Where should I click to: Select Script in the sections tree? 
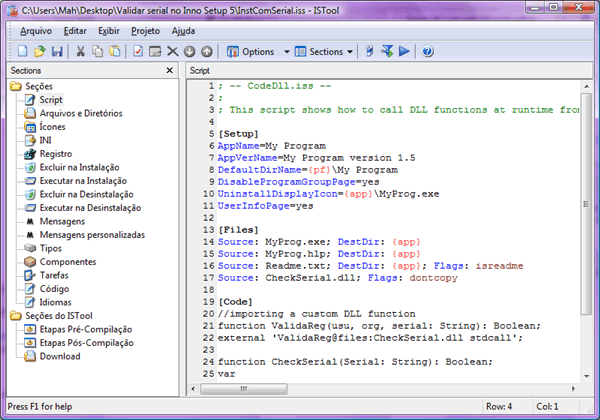pos(51,100)
